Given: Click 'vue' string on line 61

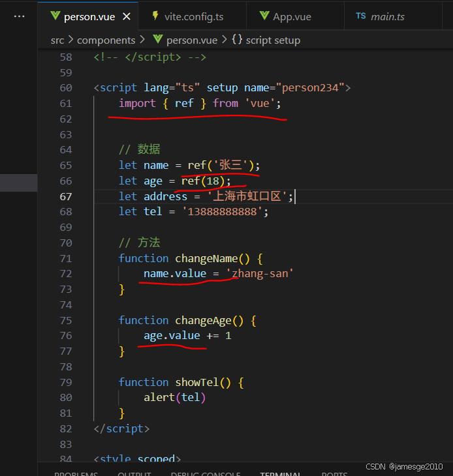Looking at the screenshot, I should (260, 104).
